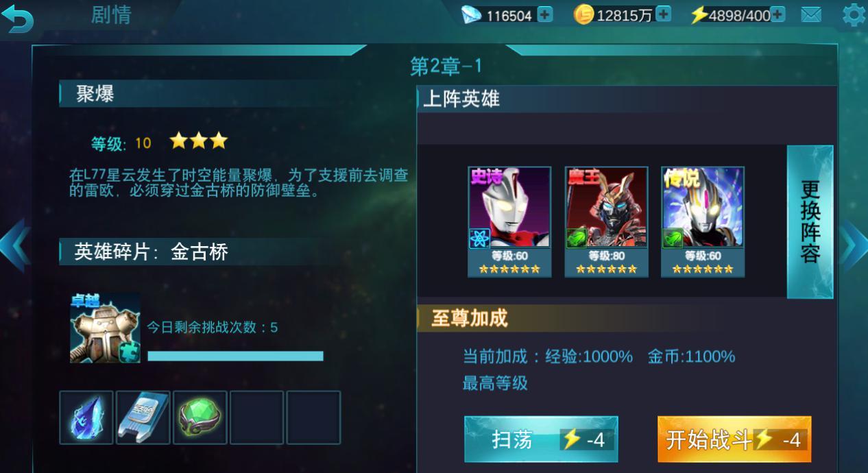This screenshot has height=473, width=868.
Task: Select the 传说 level 60 hero card
Action: 703,222
